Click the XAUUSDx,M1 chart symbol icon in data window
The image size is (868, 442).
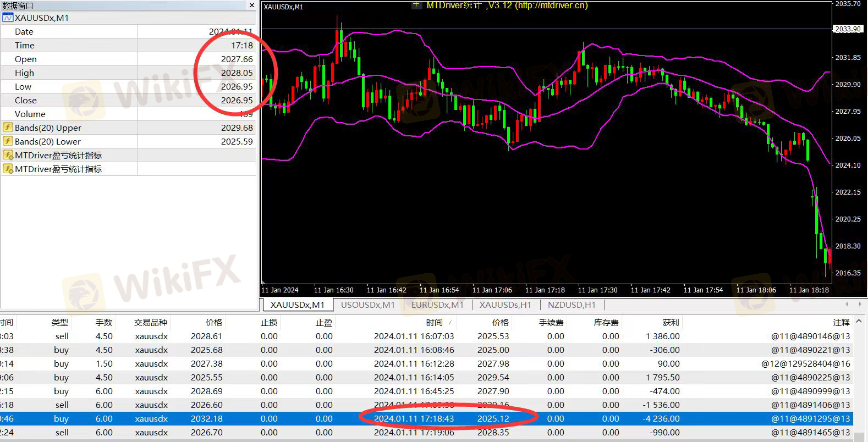(x=8, y=18)
